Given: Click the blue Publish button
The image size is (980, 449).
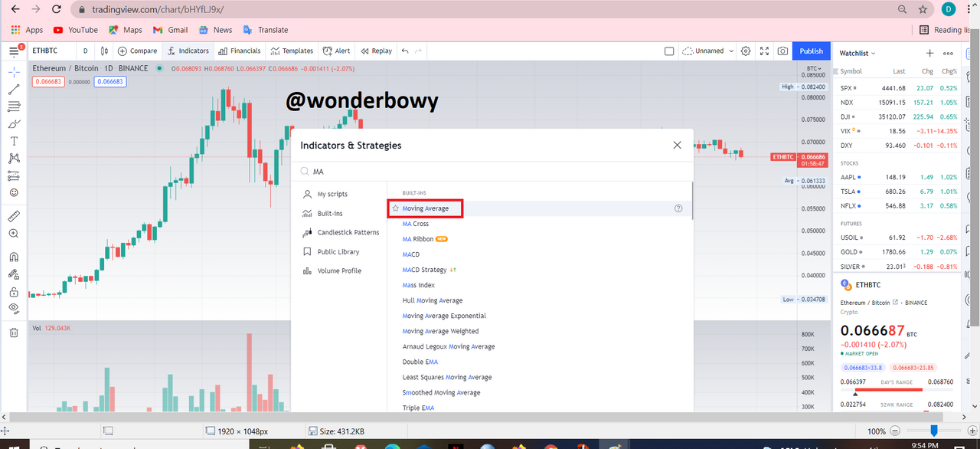Looking at the screenshot, I should pos(812,51).
